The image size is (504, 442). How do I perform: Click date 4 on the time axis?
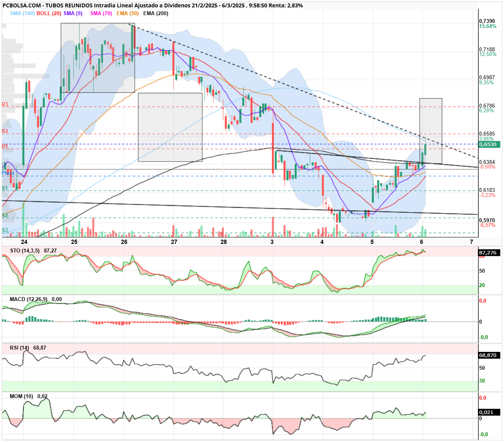tap(322, 242)
